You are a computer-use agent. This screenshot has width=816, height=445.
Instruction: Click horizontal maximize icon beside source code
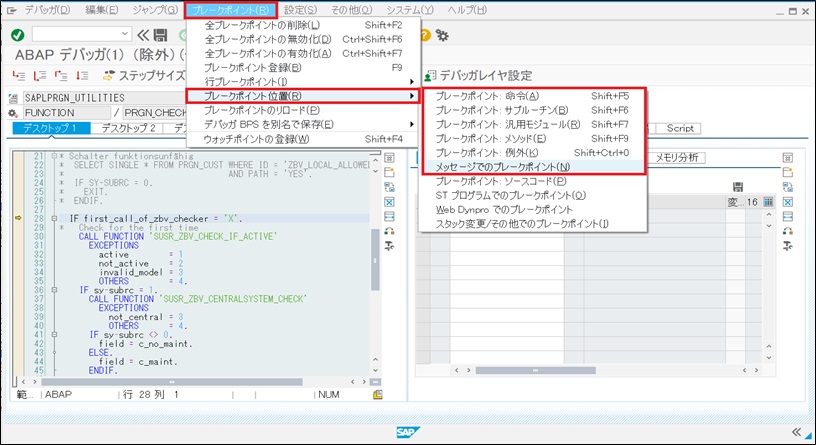point(389,217)
